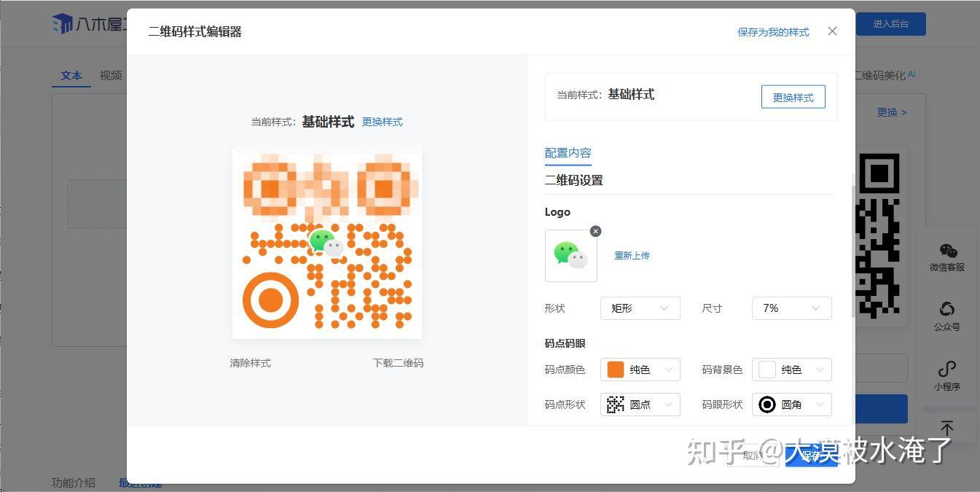Click the black QR code in background page

[879, 235]
